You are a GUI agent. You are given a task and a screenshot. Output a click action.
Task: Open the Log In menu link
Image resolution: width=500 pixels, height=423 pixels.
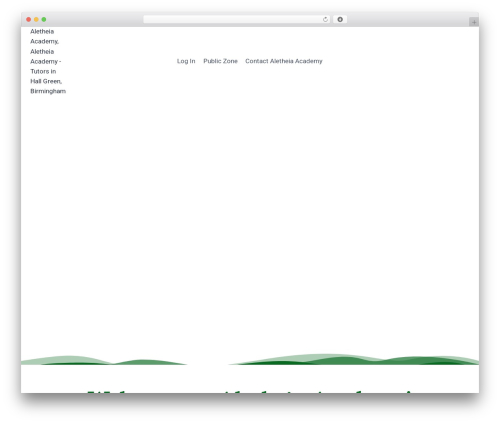186,61
